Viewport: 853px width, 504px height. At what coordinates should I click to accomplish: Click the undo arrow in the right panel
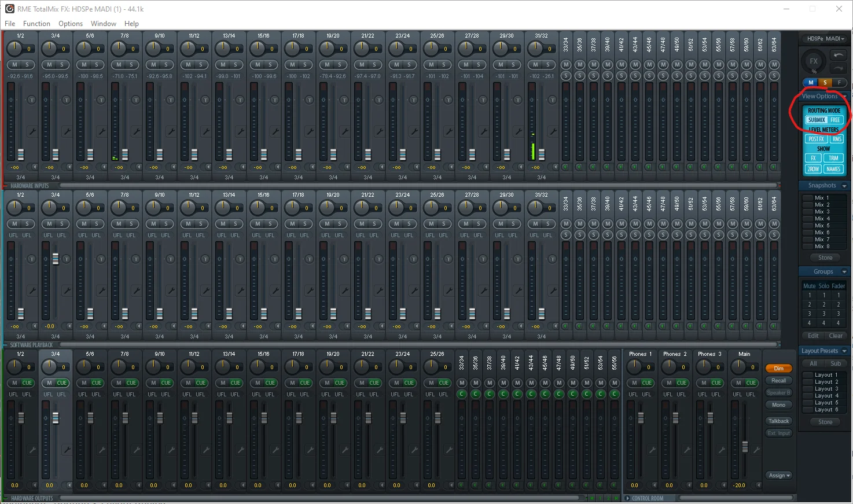839,55
